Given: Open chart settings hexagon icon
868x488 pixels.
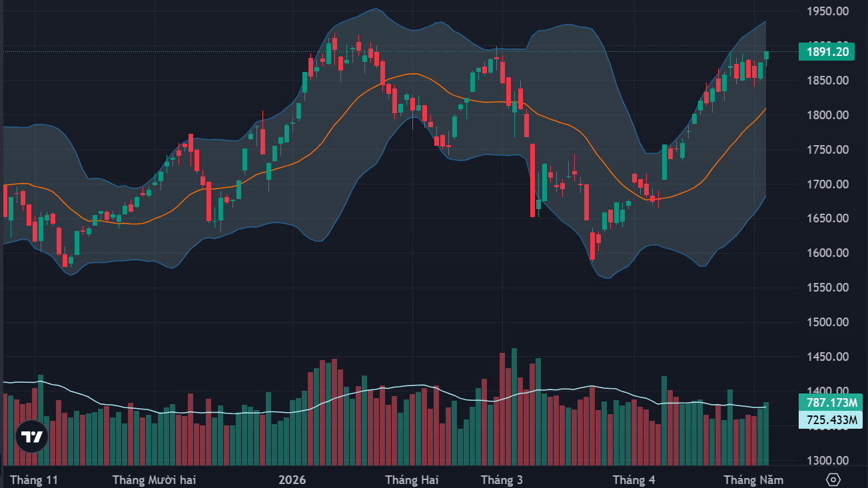Looking at the screenshot, I should tap(833, 479).
